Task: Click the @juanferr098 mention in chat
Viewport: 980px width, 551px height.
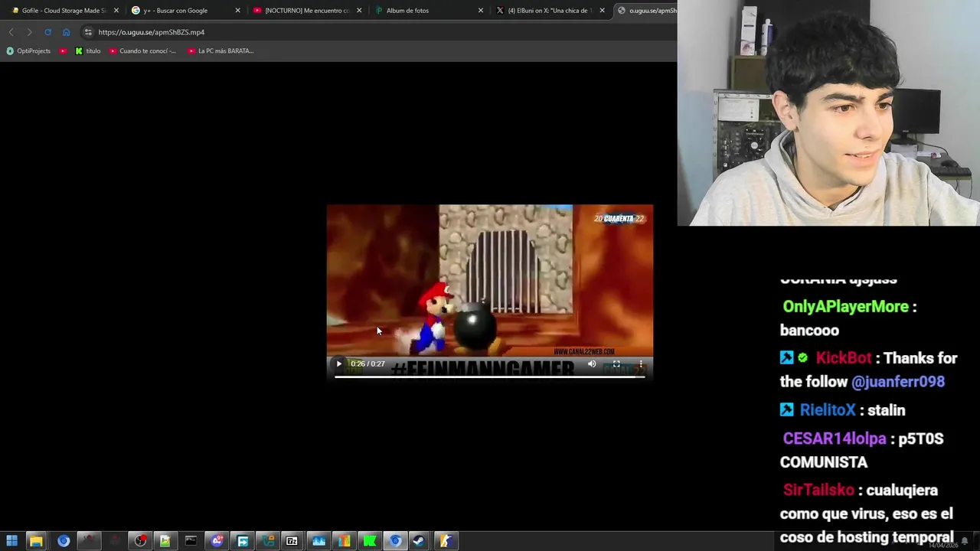Action: [898, 382]
